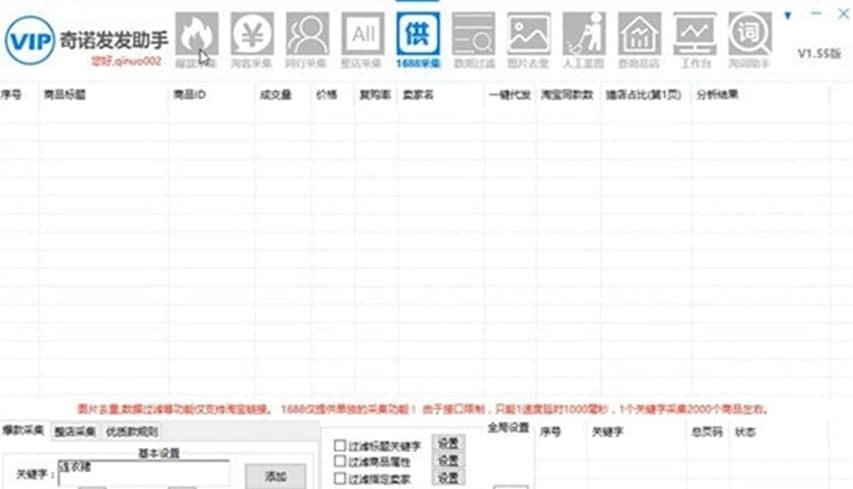Click the 猫店占比(第1页) column header
The height and width of the screenshot is (489, 853).
click(644, 95)
